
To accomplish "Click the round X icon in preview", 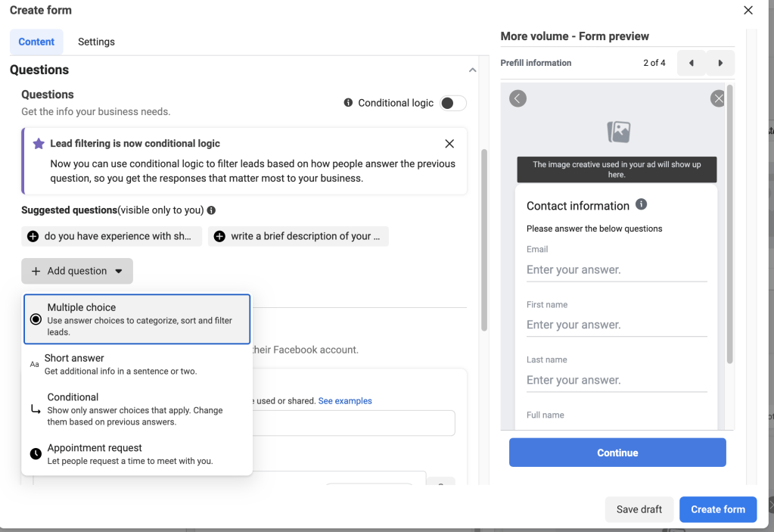I will pos(717,98).
